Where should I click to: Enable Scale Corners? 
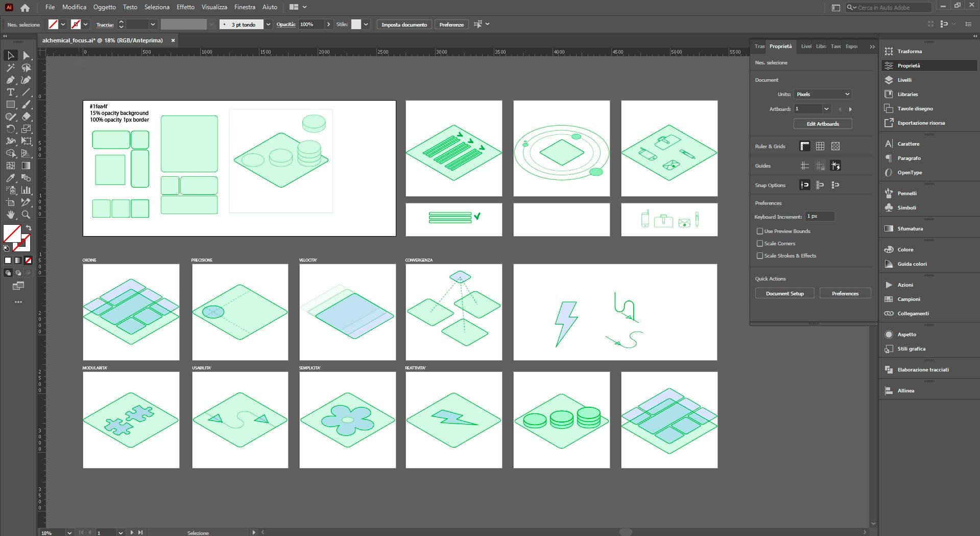pos(760,243)
